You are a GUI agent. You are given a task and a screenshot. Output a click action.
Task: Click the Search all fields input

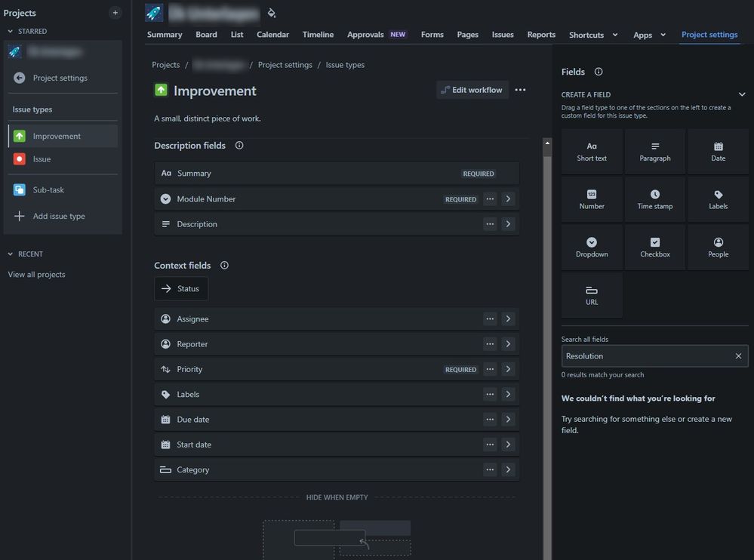(x=654, y=356)
